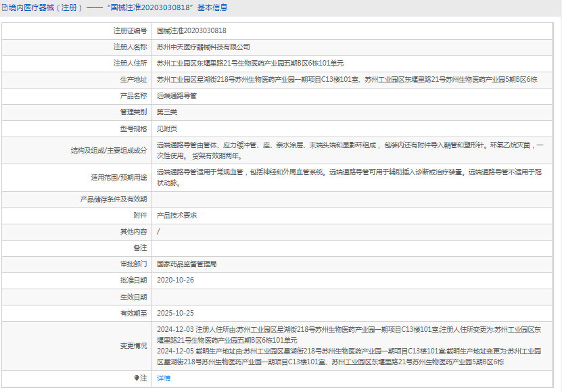Viewport: 562px width, 392px height.
Task: Click registrant name 苏州中天医疗器械科技有限公司
Action: click(x=203, y=47)
